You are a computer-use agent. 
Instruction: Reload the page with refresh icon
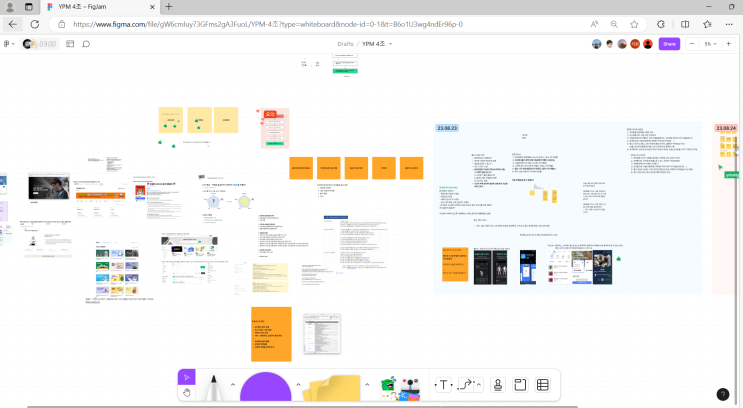pos(35,24)
